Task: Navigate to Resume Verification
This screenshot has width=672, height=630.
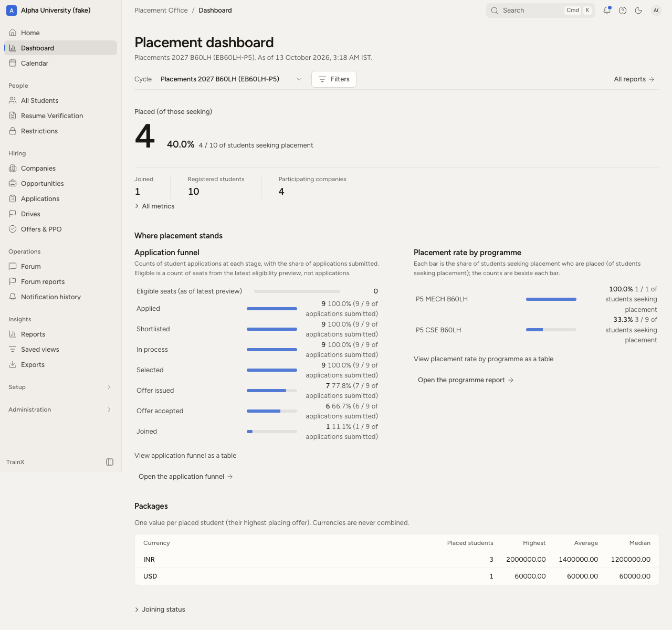Action: point(60,115)
